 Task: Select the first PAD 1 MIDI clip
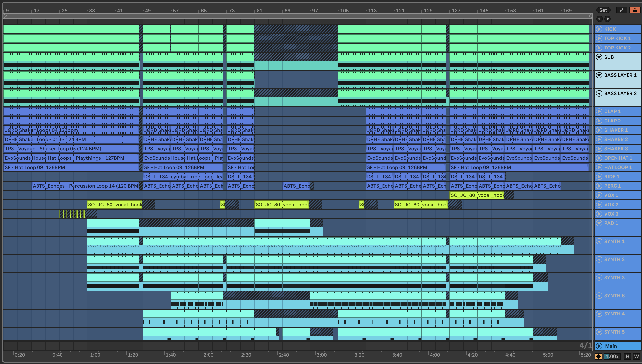pos(113,227)
